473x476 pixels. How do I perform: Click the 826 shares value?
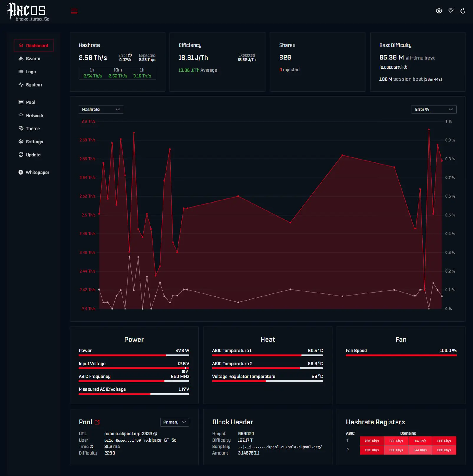(x=285, y=57)
